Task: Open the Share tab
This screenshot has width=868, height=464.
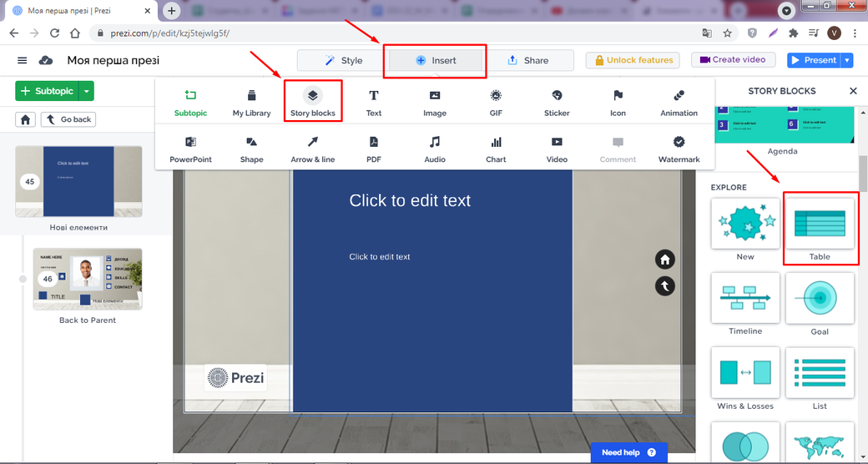Action: (528, 60)
